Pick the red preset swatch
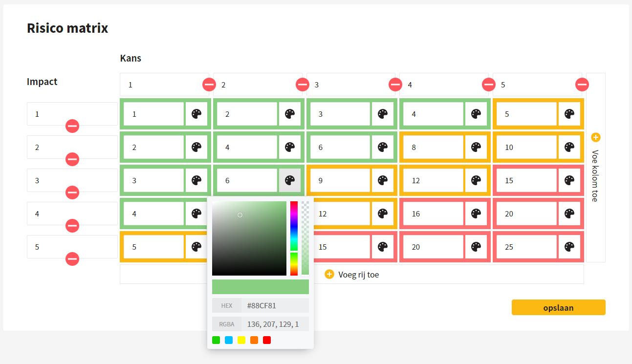The width and height of the screenshot is (632, 364). pyautogui.click(x=267, y=340)
